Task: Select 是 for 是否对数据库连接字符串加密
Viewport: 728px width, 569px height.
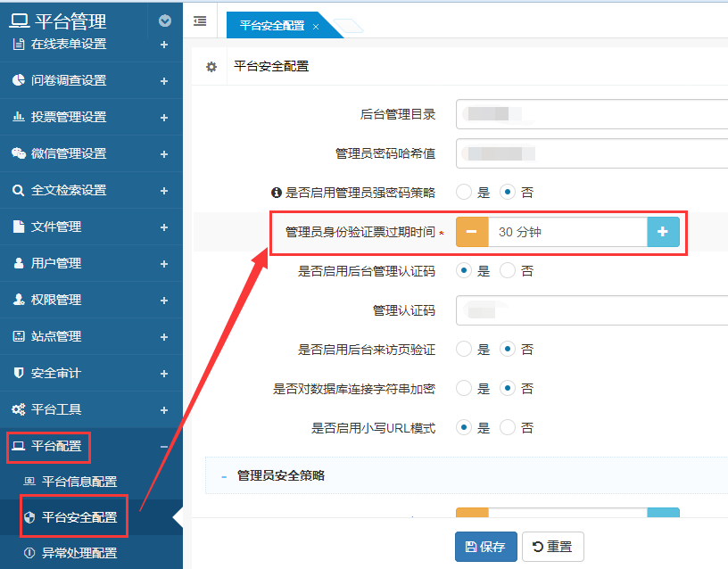Action: (x=464, y=388)
